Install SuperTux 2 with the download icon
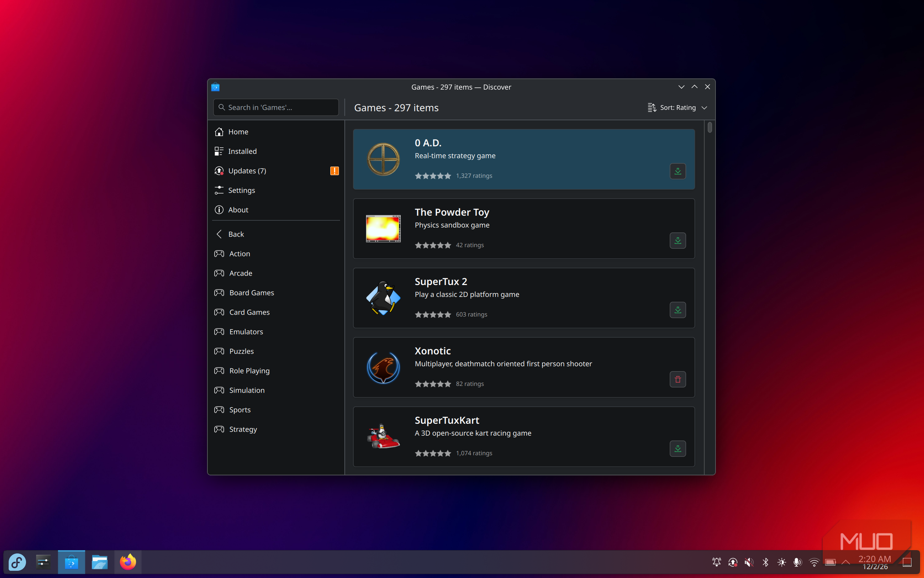 [x=678, y=310]
